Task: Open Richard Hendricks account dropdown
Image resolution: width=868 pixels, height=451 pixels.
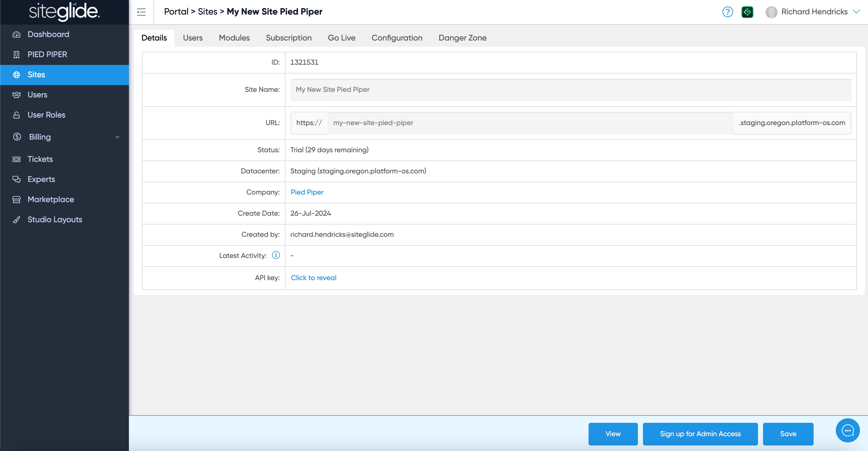Action: 856,12
